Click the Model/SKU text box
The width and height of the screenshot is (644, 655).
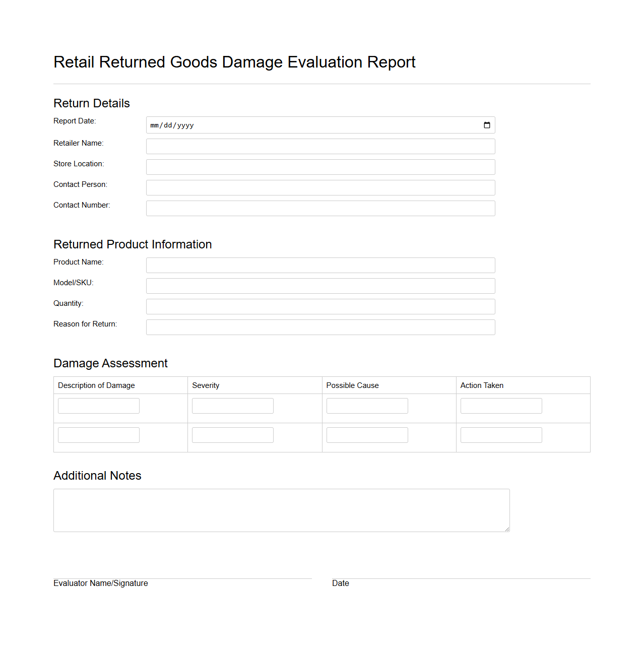(x=320, y=286)
